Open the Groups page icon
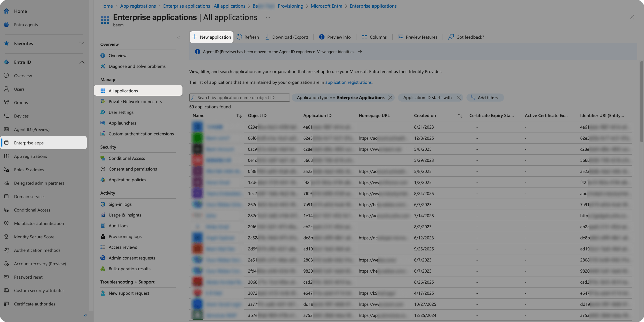Screen dimensions: 644x322 [x=6, y=102]
